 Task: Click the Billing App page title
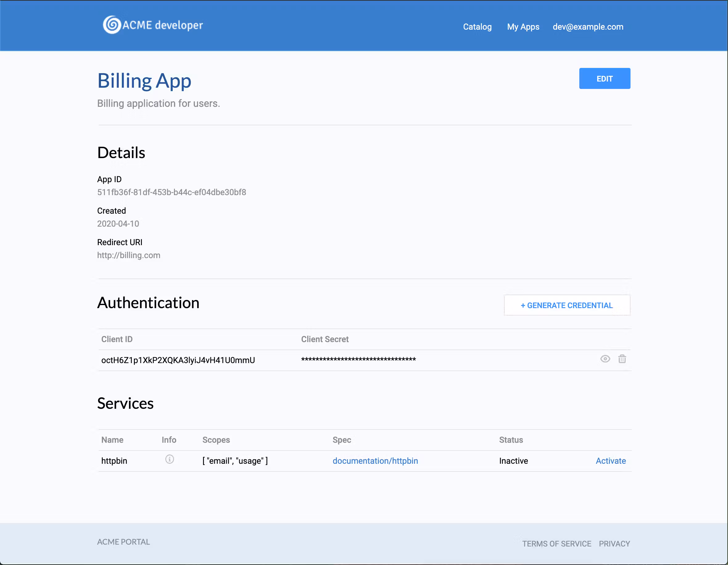[x=144, y=81]
